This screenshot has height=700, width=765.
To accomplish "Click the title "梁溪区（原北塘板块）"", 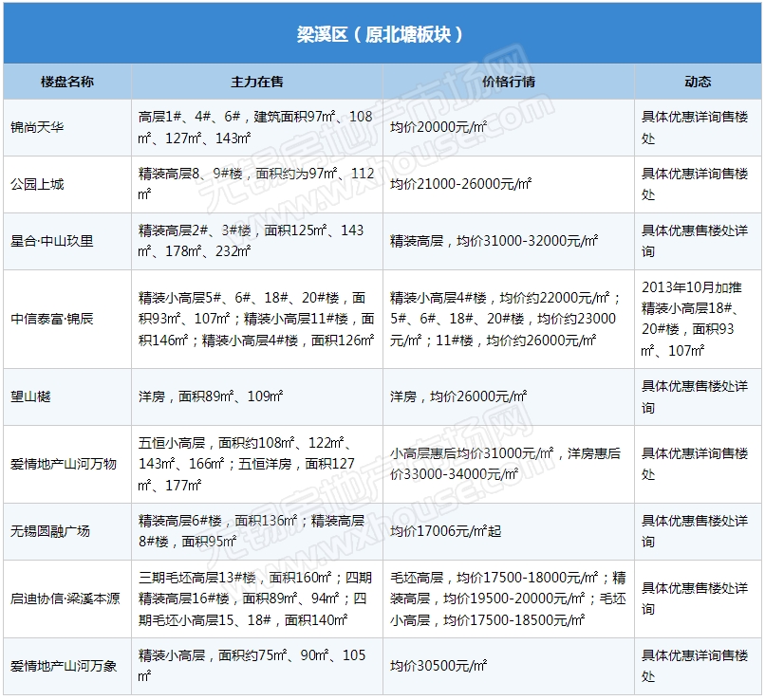I will point(380,34).
